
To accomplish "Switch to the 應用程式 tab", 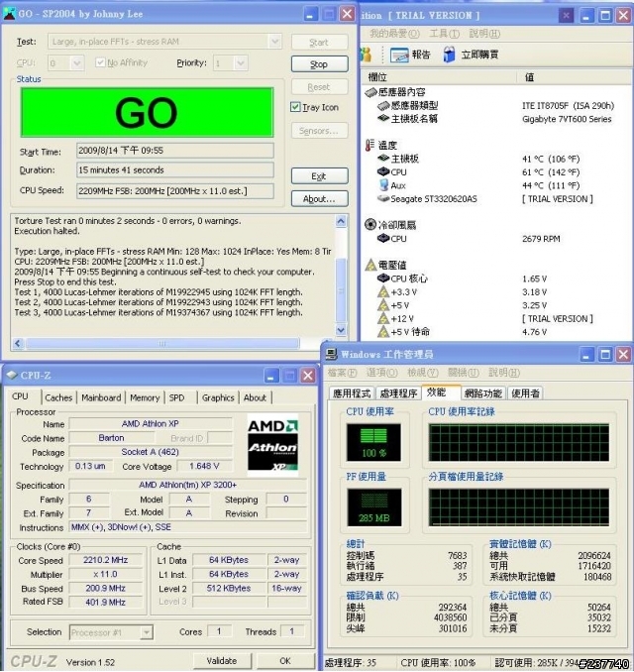I will pyautogui.click(x=352, y=393).
